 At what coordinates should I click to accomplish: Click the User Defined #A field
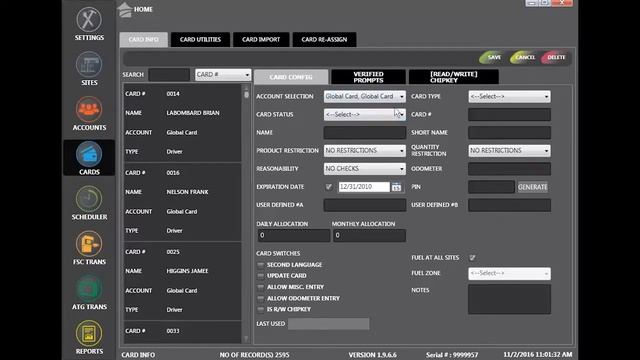click(364, 205)
